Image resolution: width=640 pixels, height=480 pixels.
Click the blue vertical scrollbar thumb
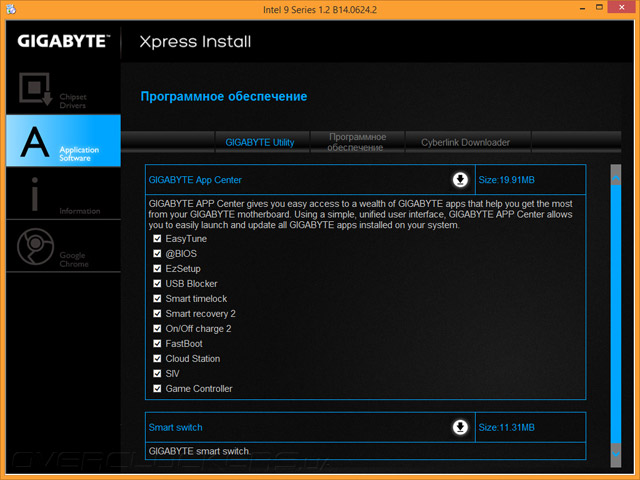click(616, 314)
